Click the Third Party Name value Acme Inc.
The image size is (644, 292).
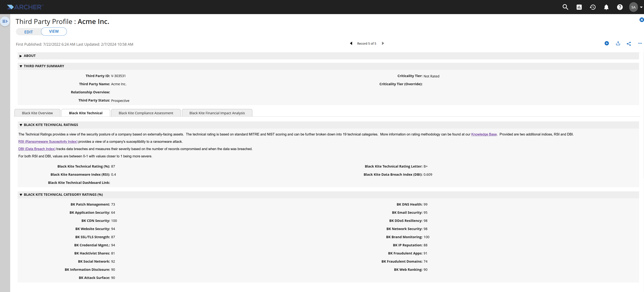[x=118, y=84]
